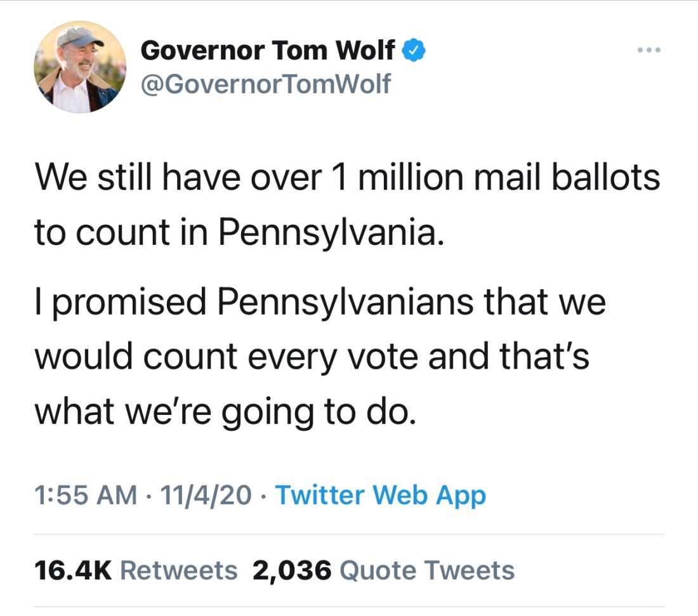This screenshot has height=616, width=698.
Task: Click the line 'would count every vote and that's'
Action: (x=312, y=358)
